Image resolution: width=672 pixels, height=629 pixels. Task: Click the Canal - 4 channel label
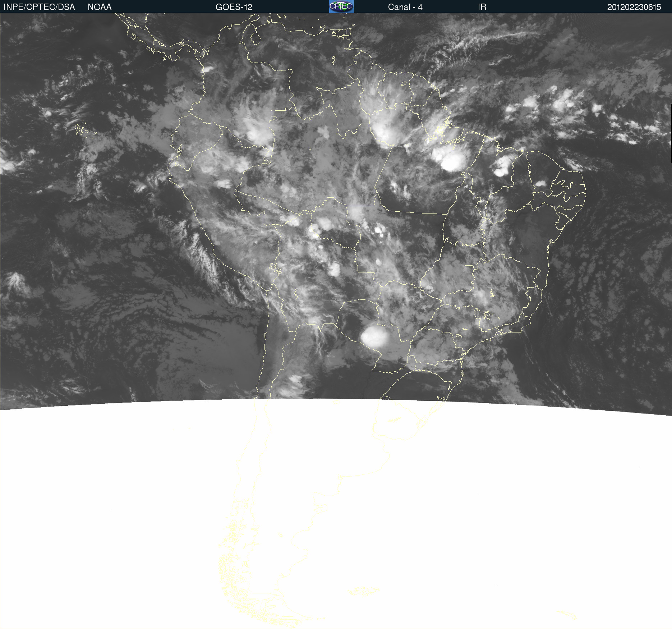[x=405, y=7]
